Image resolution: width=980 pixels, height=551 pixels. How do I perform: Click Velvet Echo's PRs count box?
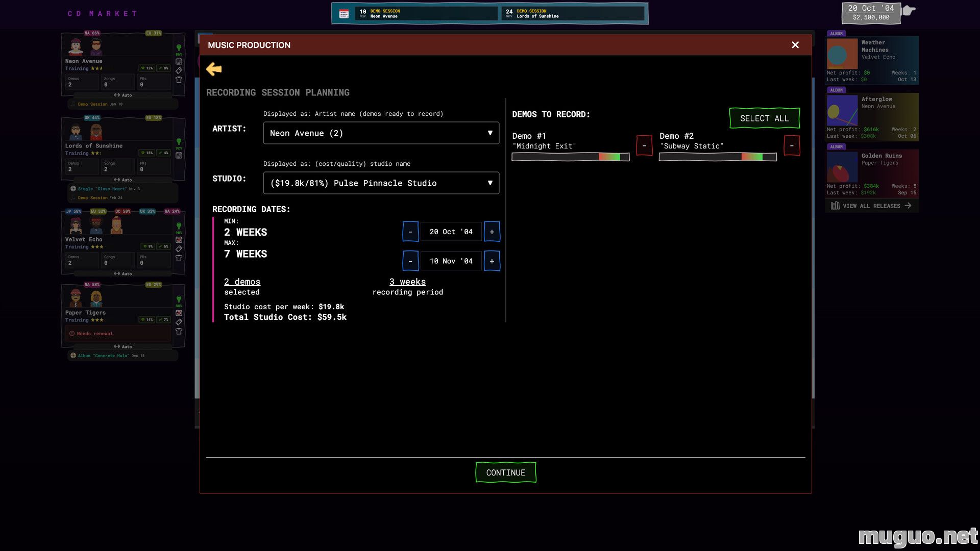click(154, 260)
